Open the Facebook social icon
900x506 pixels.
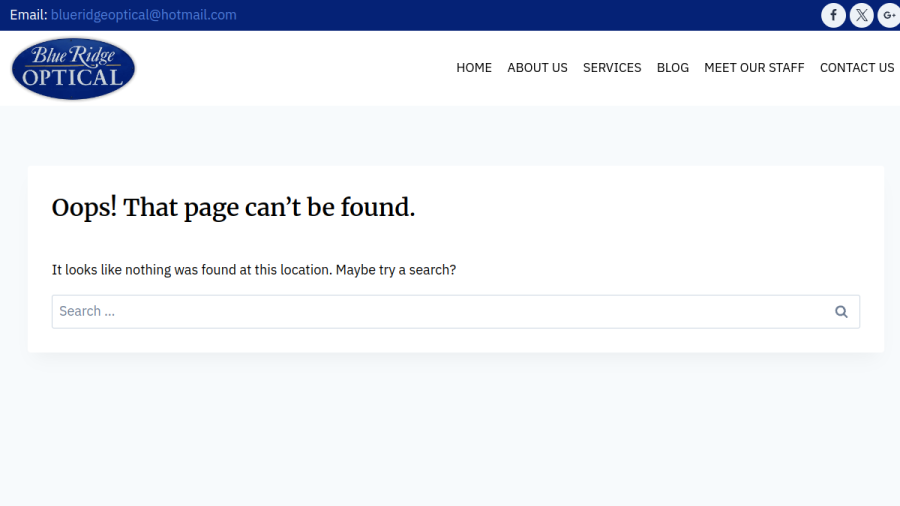coord(833,15)
